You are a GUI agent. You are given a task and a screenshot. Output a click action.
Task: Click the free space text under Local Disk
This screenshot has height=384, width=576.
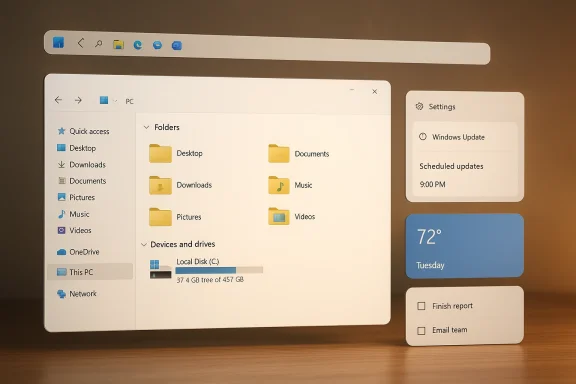(210, 280)
